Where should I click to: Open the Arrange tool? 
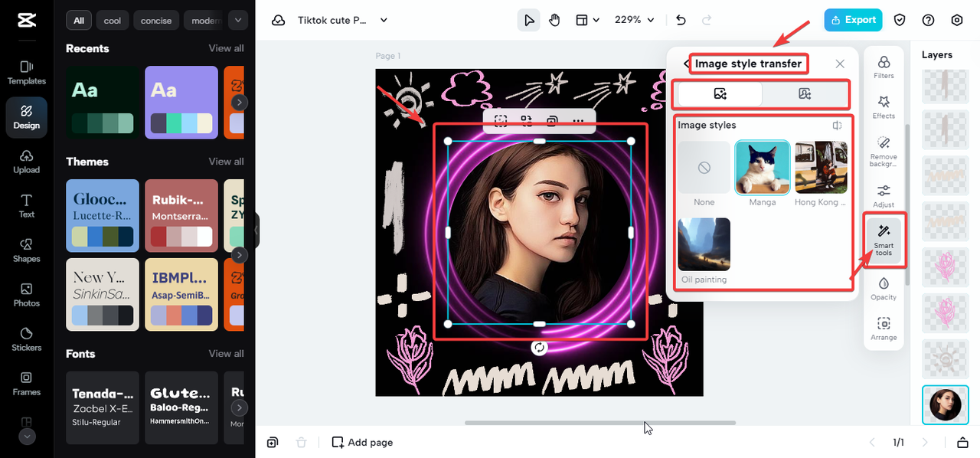coord(884,329)
